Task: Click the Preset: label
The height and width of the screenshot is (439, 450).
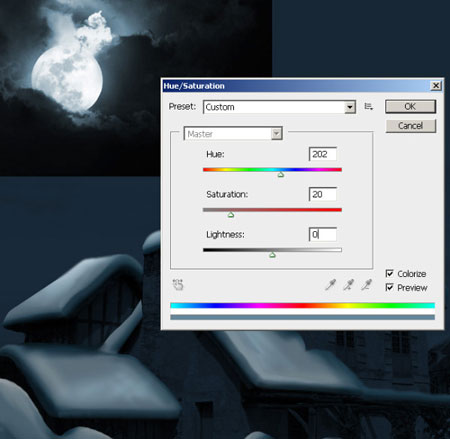Action: tap(182, 107)
